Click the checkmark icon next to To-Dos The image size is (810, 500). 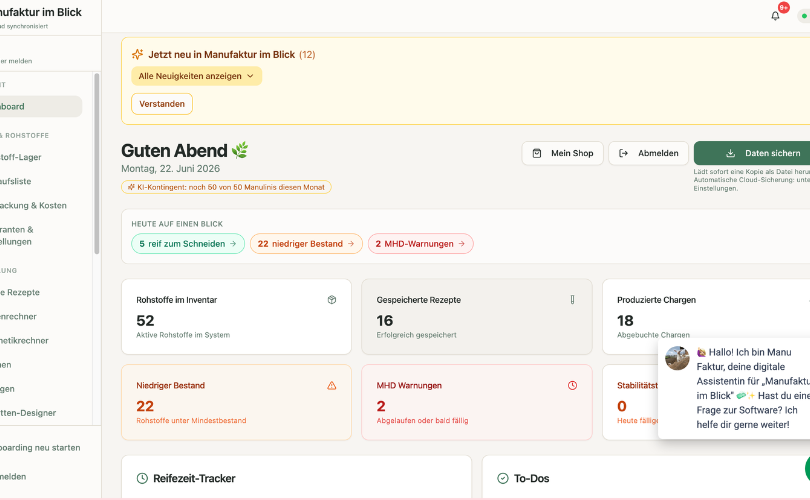pyautogui.click(x=503, y=478)
